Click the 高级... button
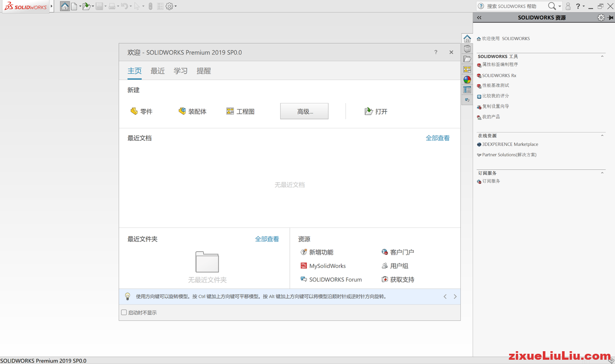 click(x=304, y=111)
